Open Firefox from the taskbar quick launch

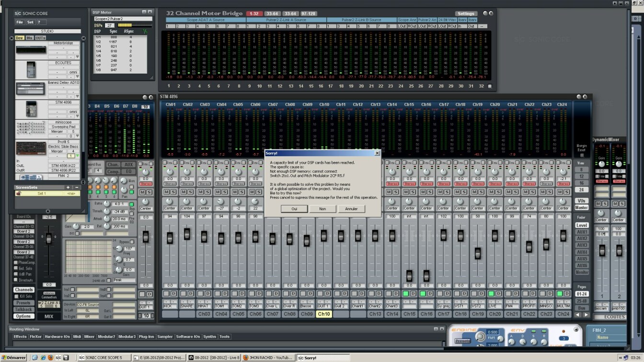click(50, 358)
